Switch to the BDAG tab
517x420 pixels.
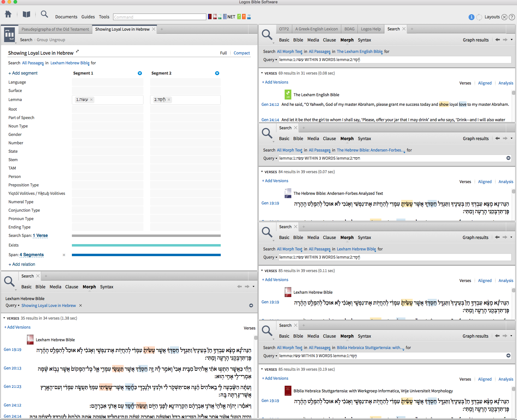[x=349, y=29]
